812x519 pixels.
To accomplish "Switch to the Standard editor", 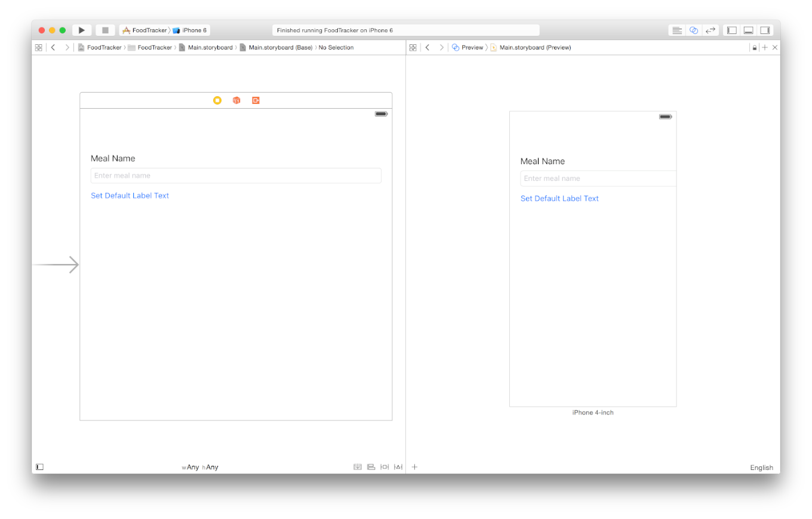I will pos(676,30).
